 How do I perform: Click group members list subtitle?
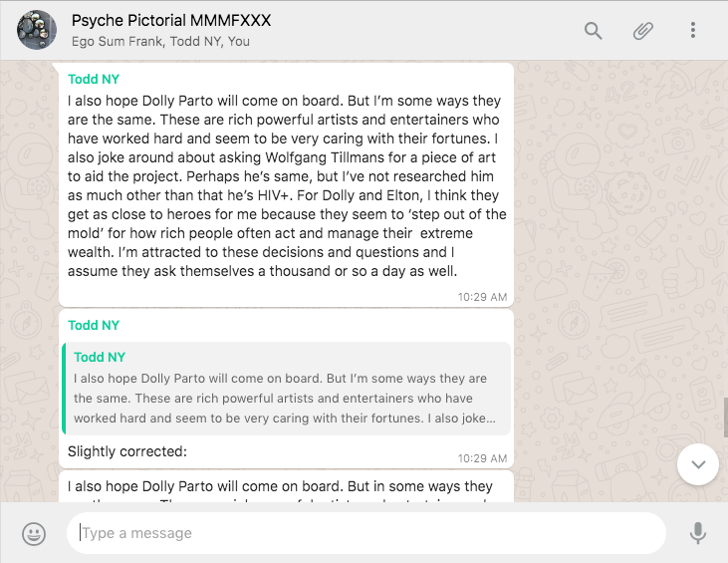160,42
